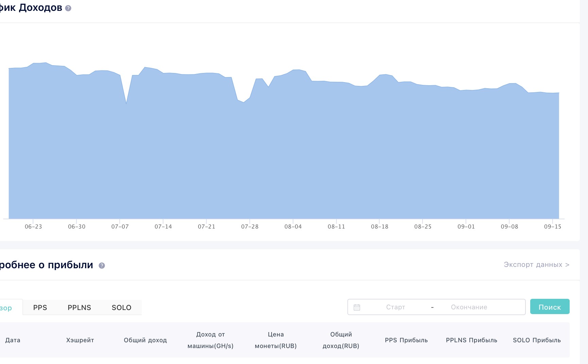Select the Обзор tab
Image resolution: width=588 pixels, height=364 pixels.
7,308
